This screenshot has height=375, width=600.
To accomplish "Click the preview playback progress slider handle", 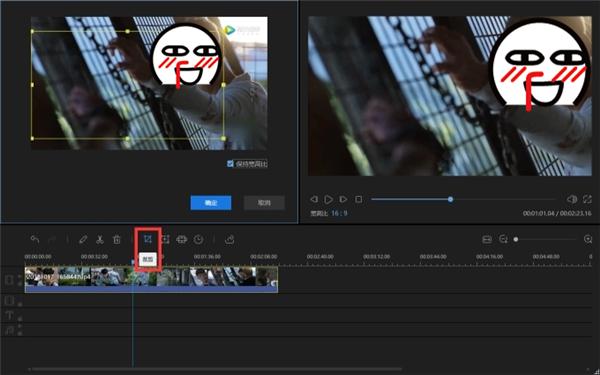I will [450, 199].
